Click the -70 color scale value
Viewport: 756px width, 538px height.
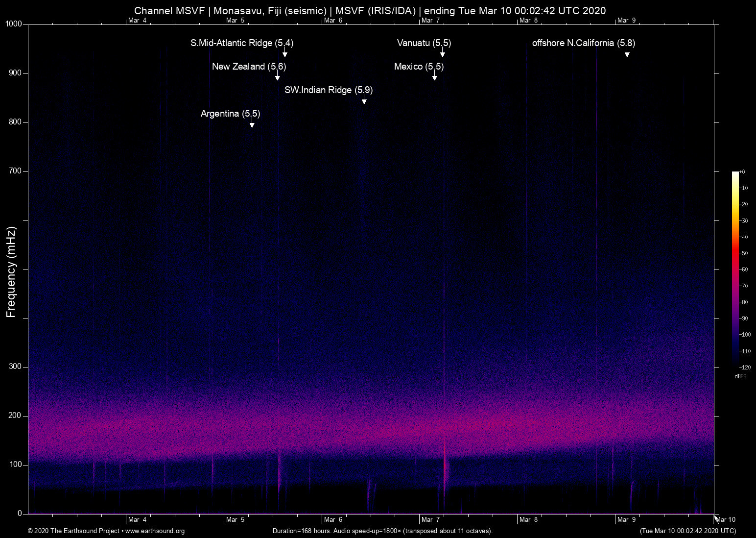click(x=744, y=286)
